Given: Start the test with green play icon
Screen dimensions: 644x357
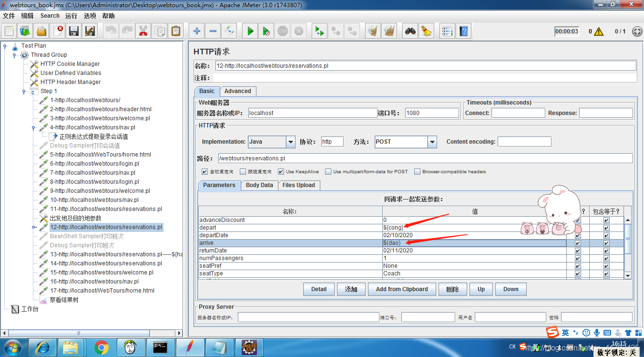Looking at the screenshot, I should pos(250,31).
